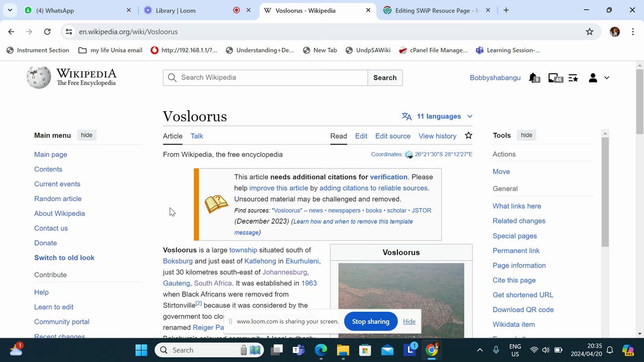Go to Main page in sidebar
Screen dimensions: 644x362
click(x=50, y=154)
